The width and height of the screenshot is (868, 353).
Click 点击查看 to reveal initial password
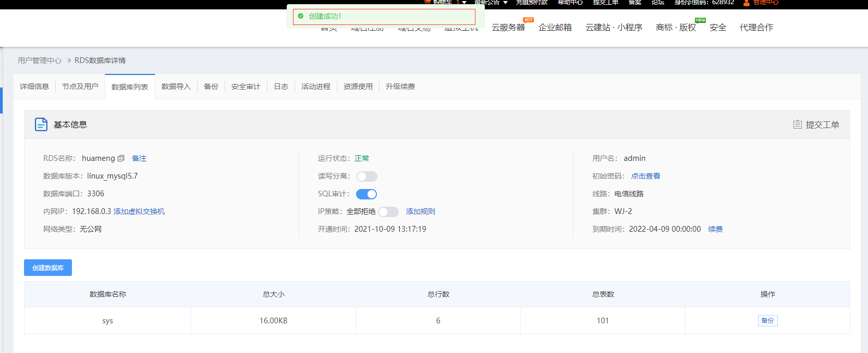tap(646, 176)
